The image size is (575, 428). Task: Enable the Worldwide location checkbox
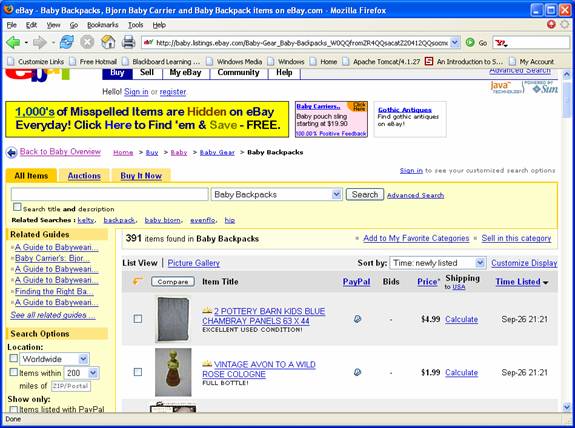tap(14, 358)
